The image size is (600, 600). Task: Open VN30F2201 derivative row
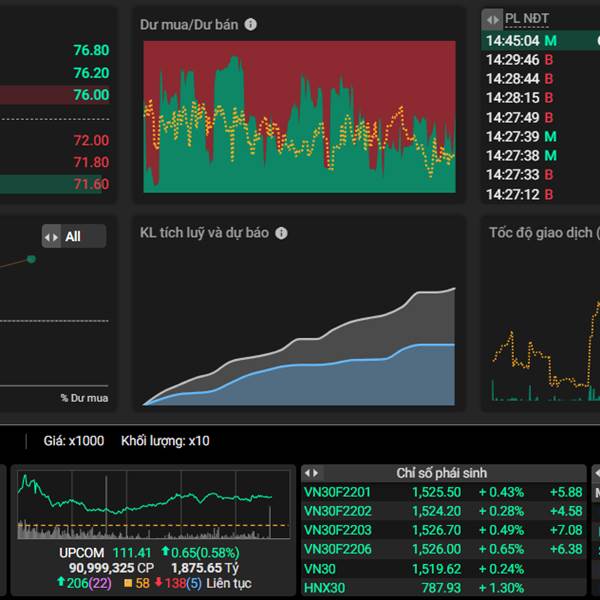click(x=443, y=492)
